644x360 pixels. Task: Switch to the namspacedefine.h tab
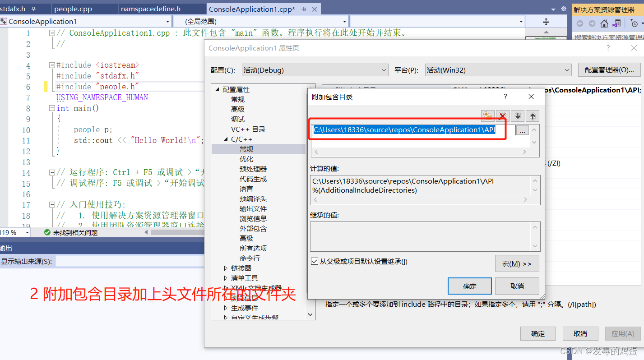151,9
